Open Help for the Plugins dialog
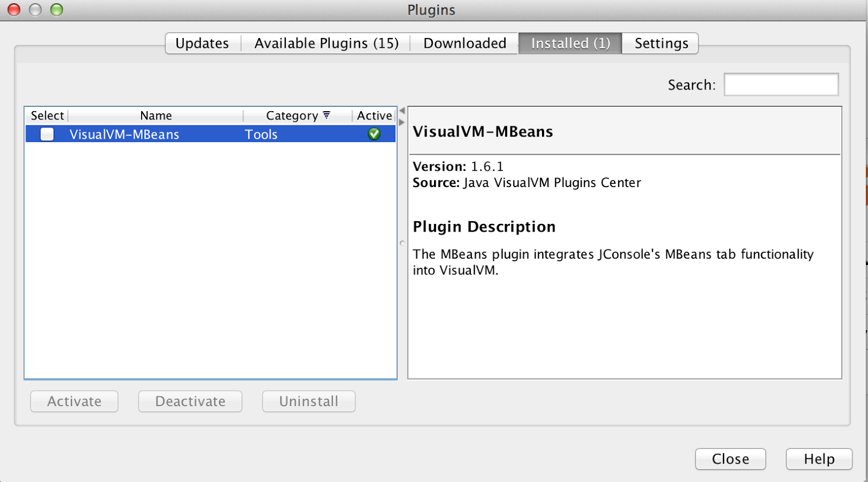868x482 pixels. (x=819, y=459)
